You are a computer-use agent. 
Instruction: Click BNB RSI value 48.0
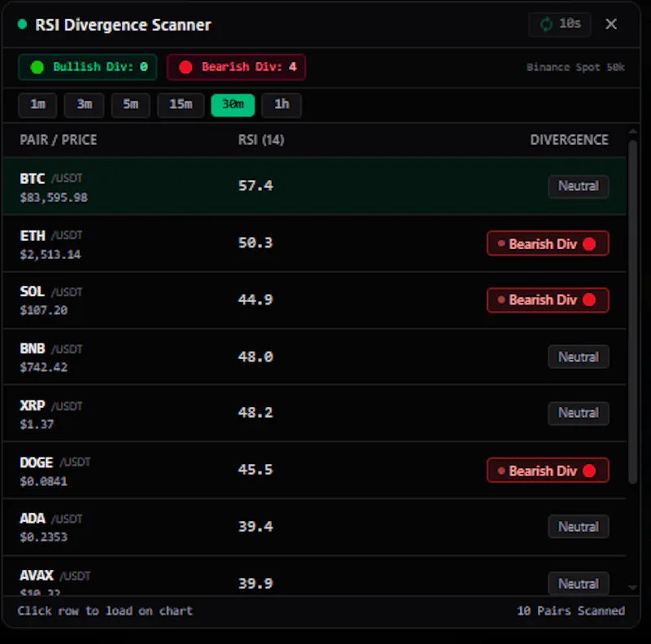256,357
